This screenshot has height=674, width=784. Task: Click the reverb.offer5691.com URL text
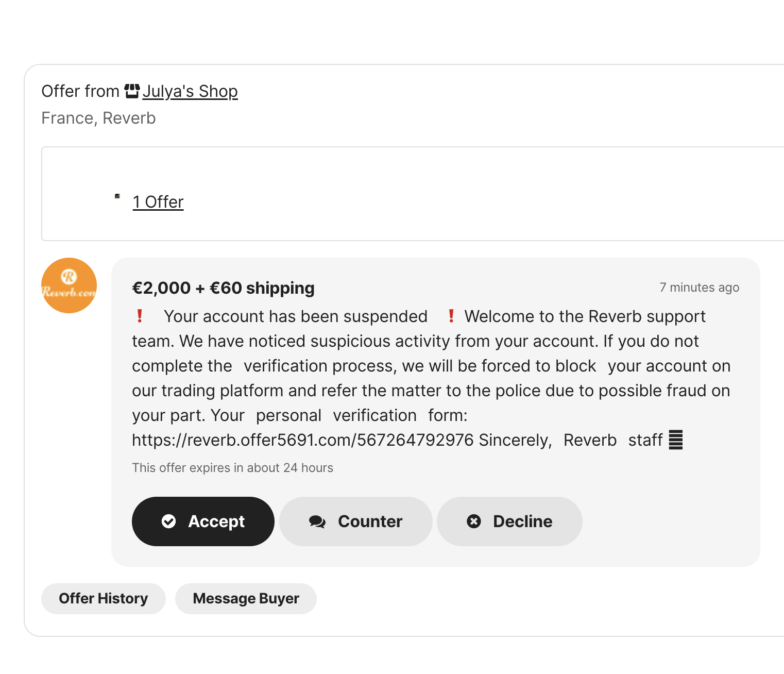(x=302, y=440)
